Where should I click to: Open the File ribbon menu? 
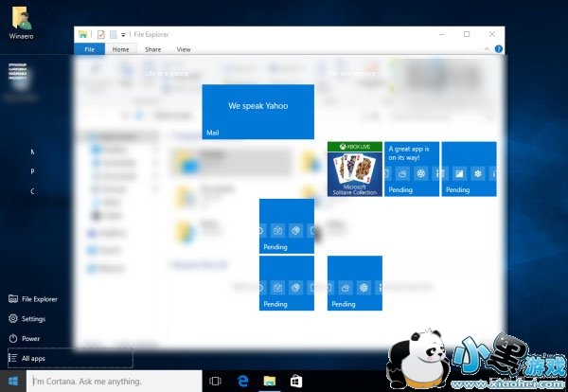click(89, 49)
